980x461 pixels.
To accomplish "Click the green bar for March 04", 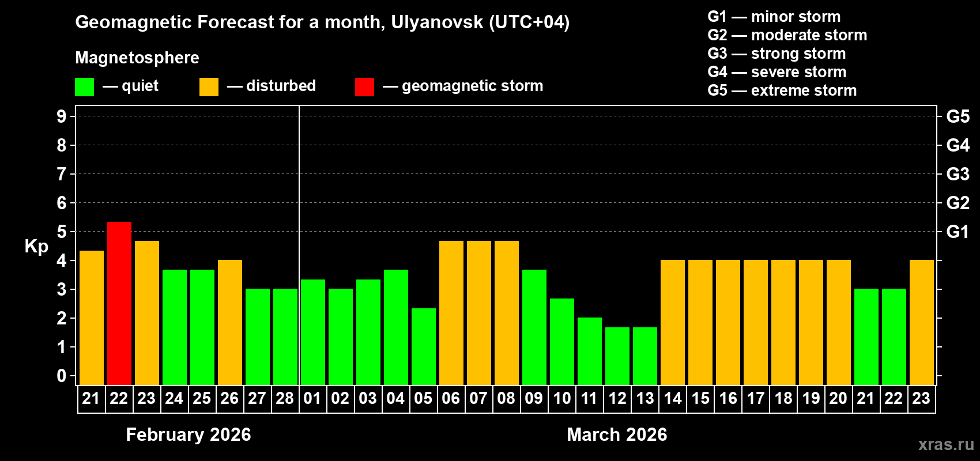I will click(396, 327).
